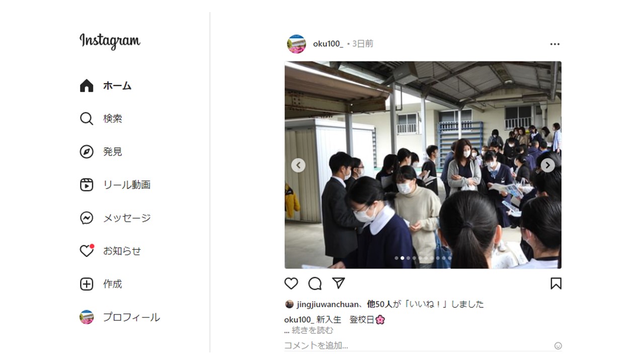Image resolution: width=644 pixels, height=362 pixels.
Task: Expand caption with 続きを読む
Action: [312, 330]
